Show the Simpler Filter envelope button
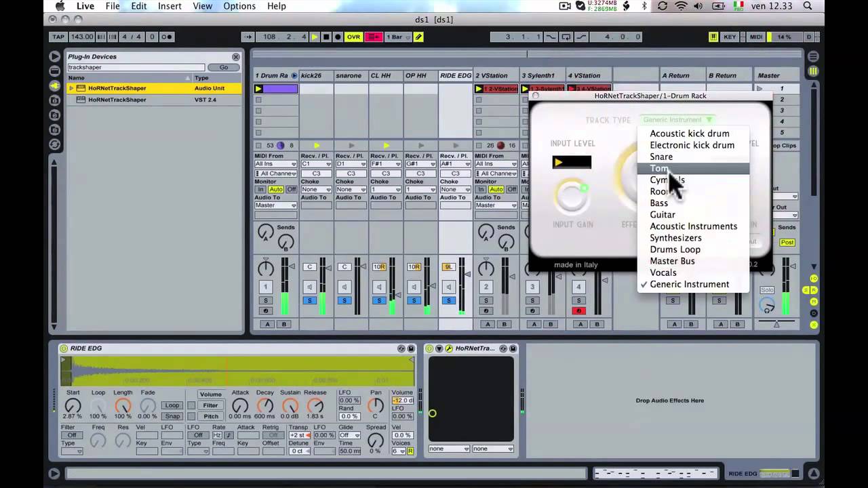 [x=210, y=405]
